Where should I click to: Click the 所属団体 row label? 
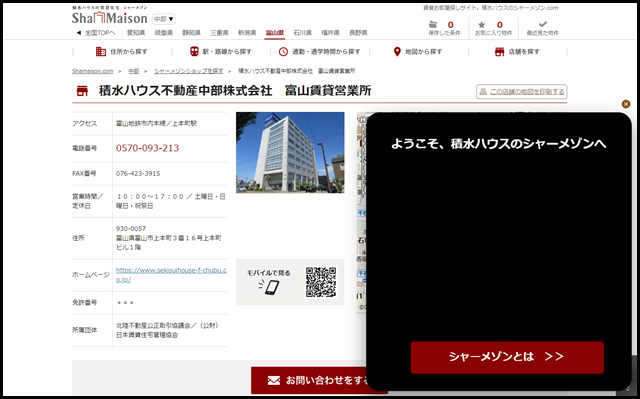84,330
